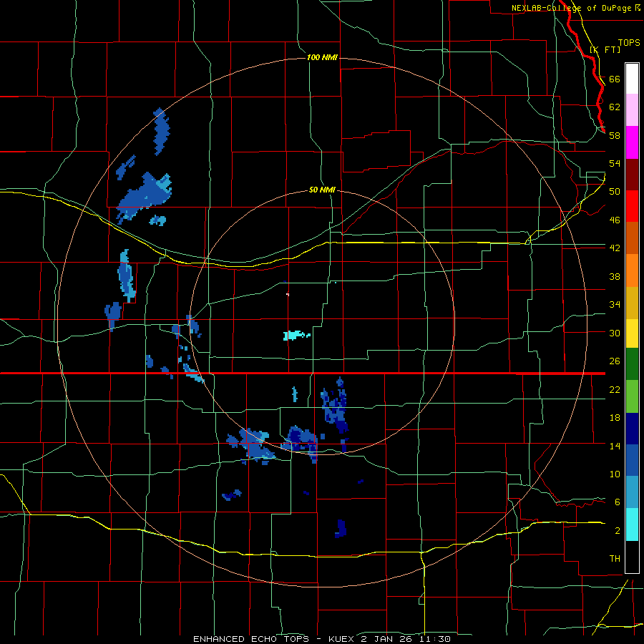
Task: Click the 50 NMI range ring label
Action: pos(322,190)
